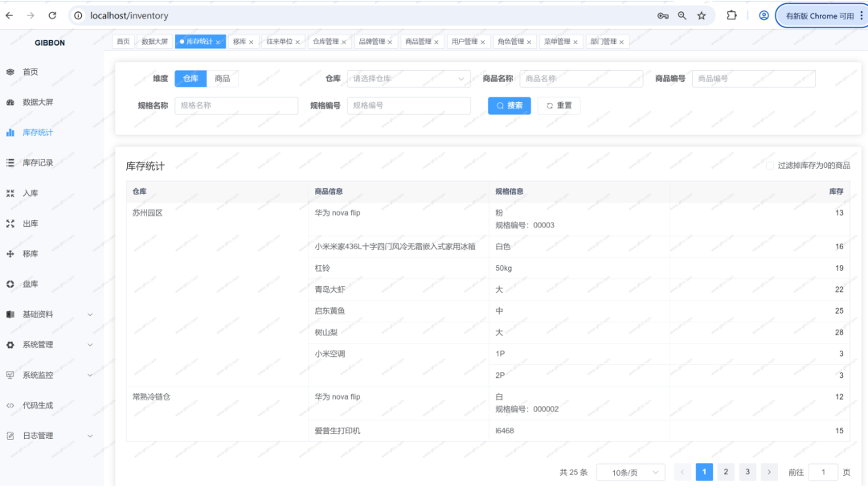Click the GIBBON logo text

pyautogui.click(x=50, y=43)
